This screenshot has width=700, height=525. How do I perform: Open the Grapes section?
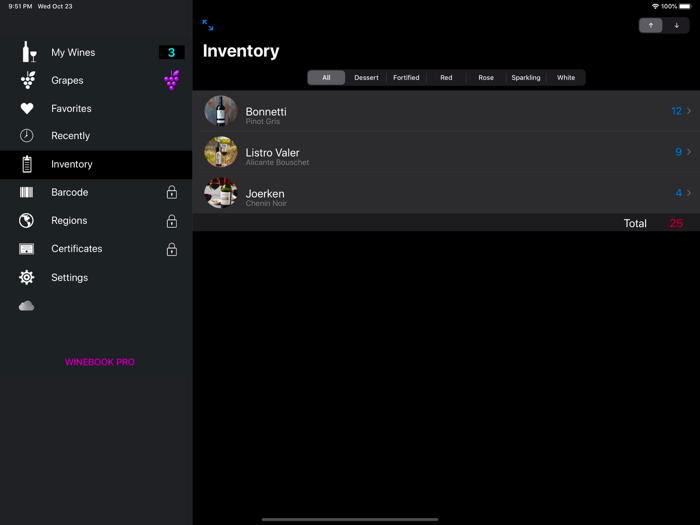click(x=96, y=80)
